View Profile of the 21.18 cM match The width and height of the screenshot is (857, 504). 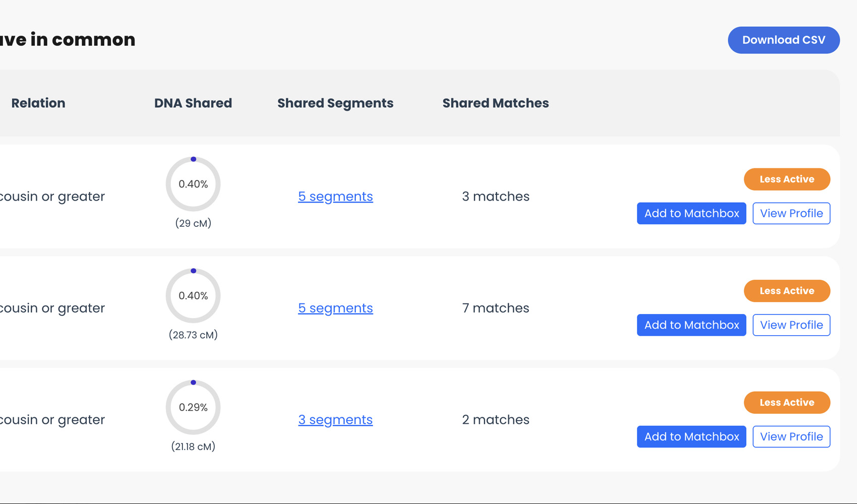point(791,436)
